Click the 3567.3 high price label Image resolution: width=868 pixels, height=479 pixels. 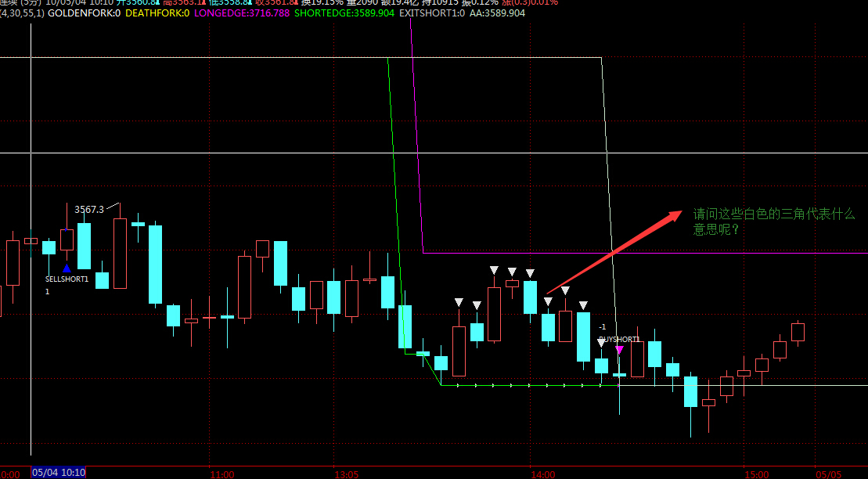(89, 209)
